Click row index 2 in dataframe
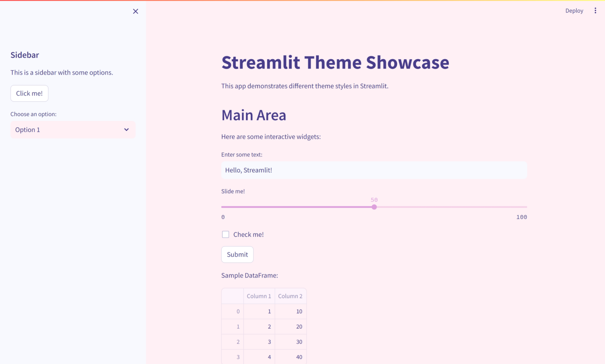The image size is (605, 364). pos(233,342)
